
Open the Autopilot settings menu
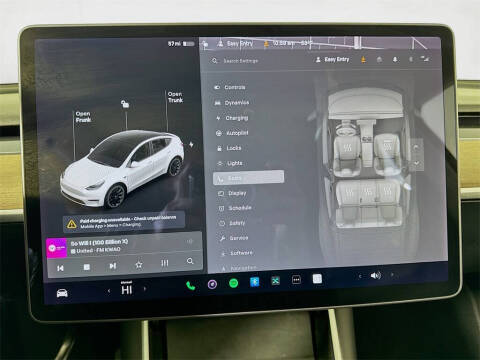[232, 133]
